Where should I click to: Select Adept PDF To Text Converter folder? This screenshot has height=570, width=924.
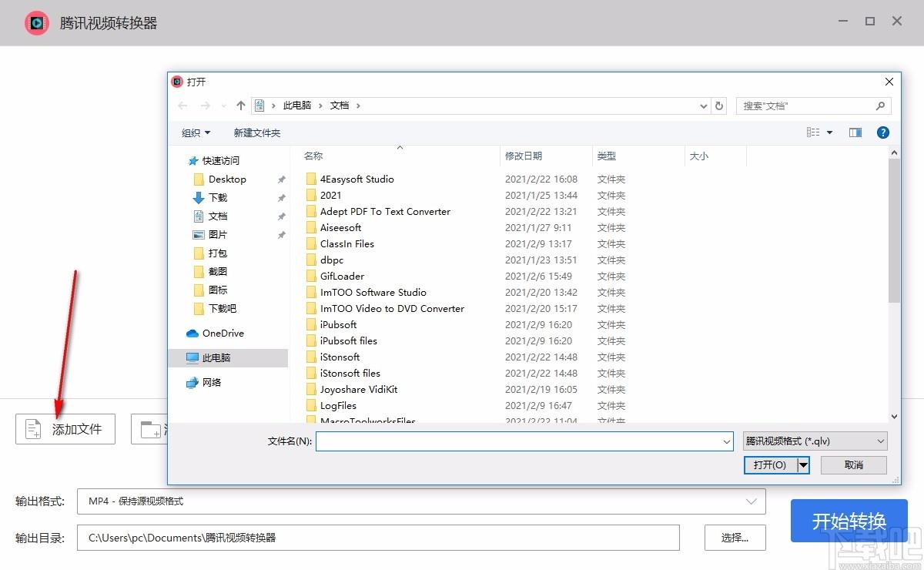[385, 211]
